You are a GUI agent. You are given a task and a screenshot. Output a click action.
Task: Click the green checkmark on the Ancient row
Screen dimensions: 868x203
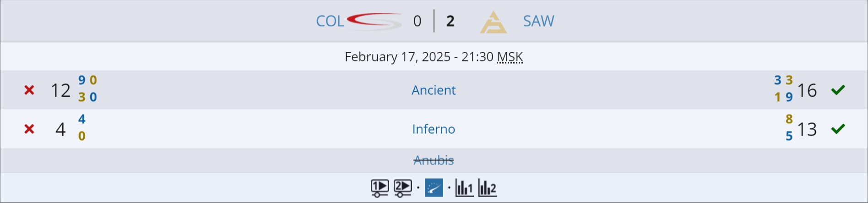click(x=838, y=90)
